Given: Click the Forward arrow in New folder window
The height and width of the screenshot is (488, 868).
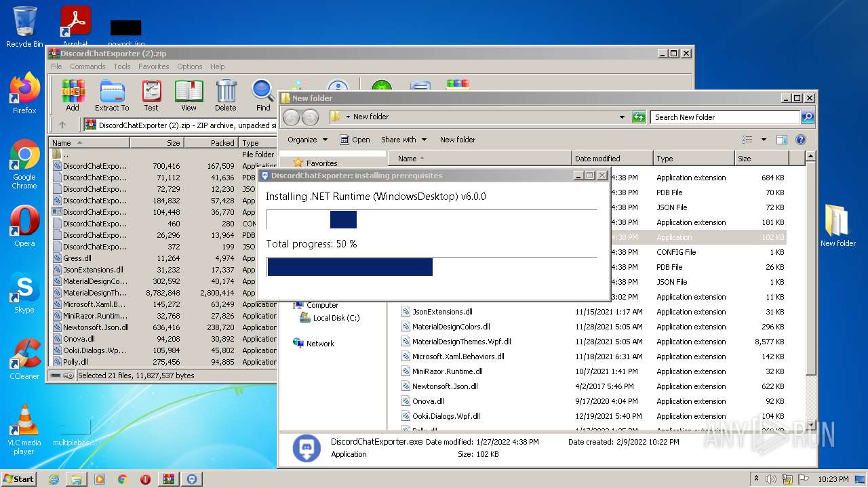Looking at the screenshot, I should (310, 117).
